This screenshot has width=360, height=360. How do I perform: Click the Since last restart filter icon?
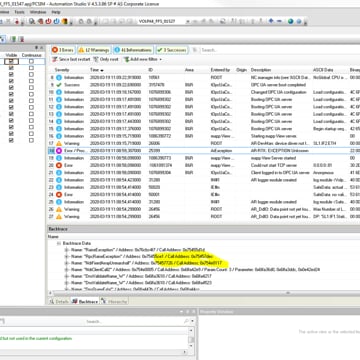click(x=55, y=59)
